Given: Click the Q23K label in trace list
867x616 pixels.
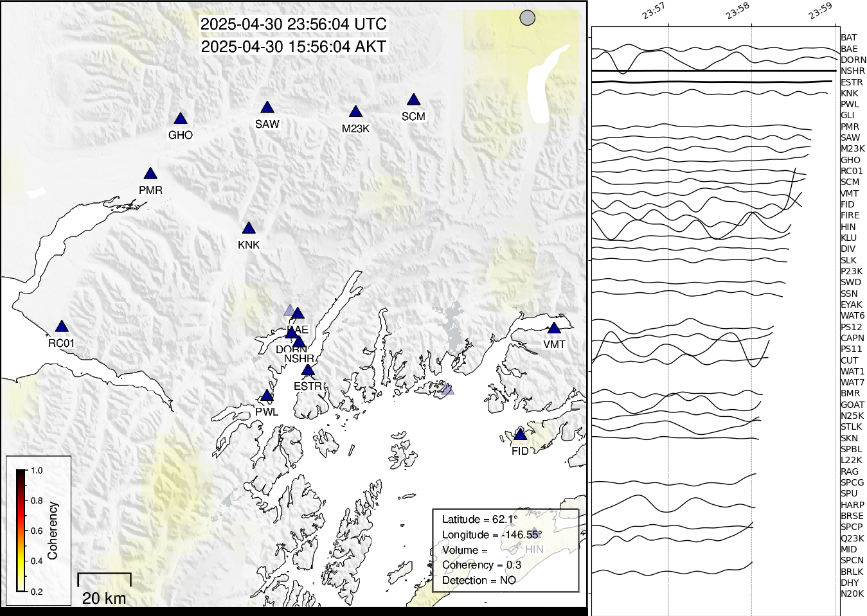Looking at the screenshot, I should point(853,539).
